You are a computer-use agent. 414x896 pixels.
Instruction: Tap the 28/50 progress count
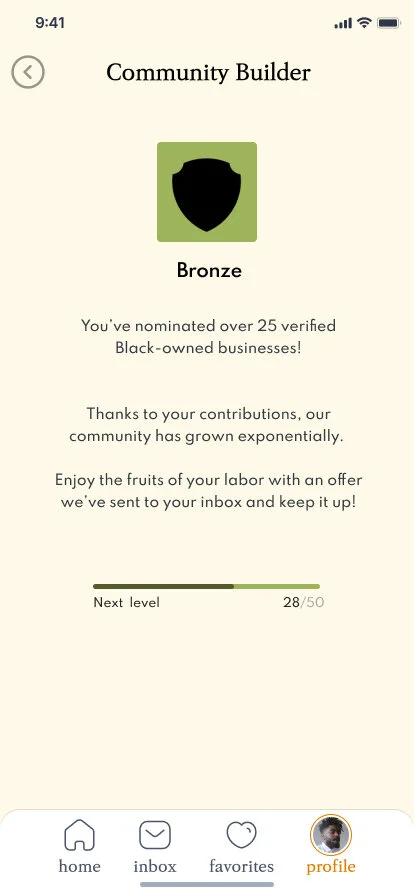tap(304, 602)
